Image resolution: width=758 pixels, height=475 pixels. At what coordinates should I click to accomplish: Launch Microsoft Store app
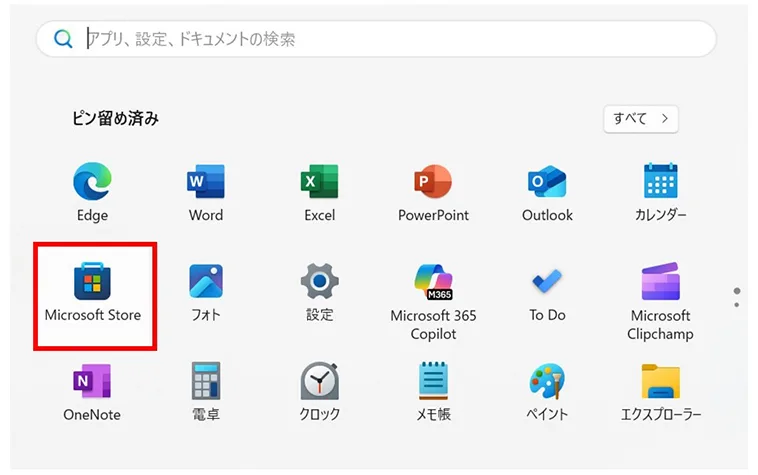[x=93, y=282]
